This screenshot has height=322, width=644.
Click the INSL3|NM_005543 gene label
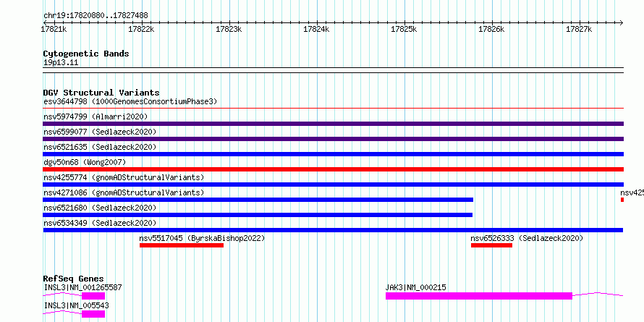click(x=77, y=305)
